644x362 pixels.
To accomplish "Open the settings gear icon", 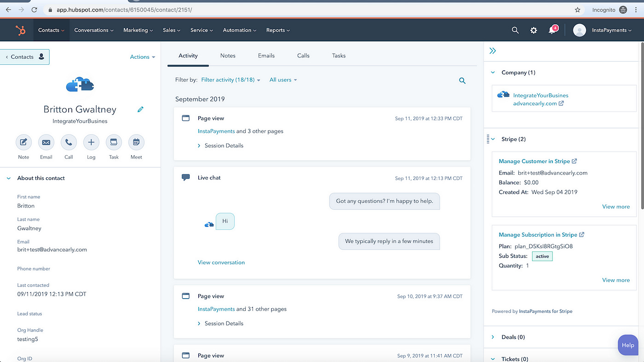I will [x=534, y=30].
